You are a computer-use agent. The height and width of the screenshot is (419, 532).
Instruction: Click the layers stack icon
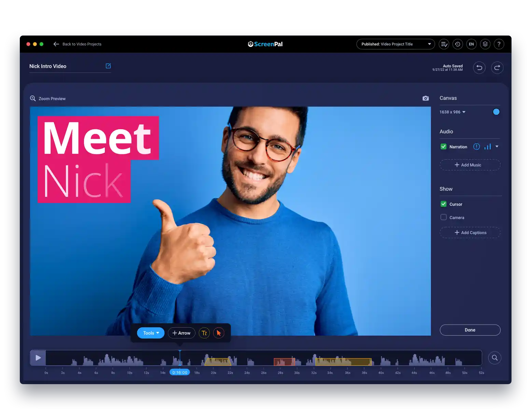tap(485, 44)
